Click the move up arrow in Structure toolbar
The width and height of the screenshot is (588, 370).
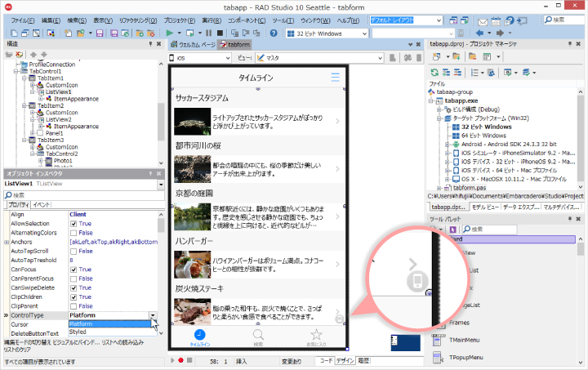(x=33, y=55)
